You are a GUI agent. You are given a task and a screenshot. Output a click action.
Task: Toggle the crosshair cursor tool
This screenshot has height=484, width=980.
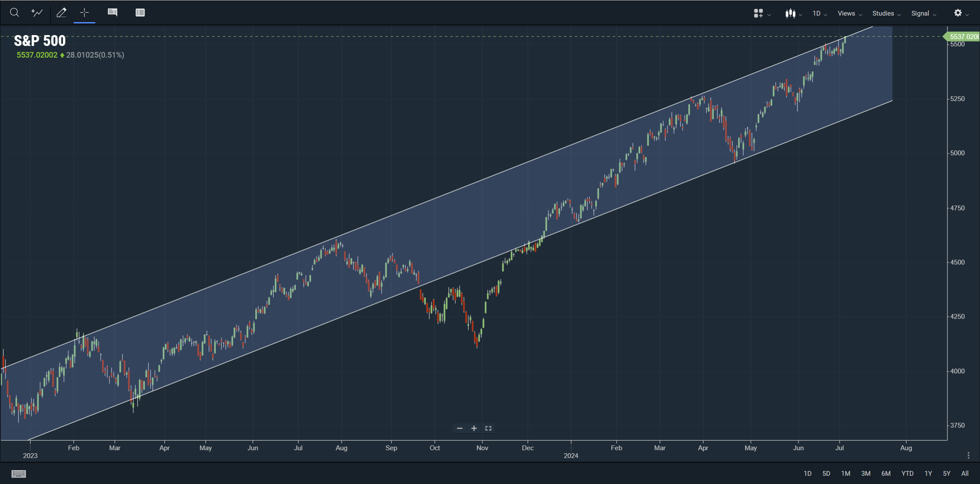coord(84,13)
